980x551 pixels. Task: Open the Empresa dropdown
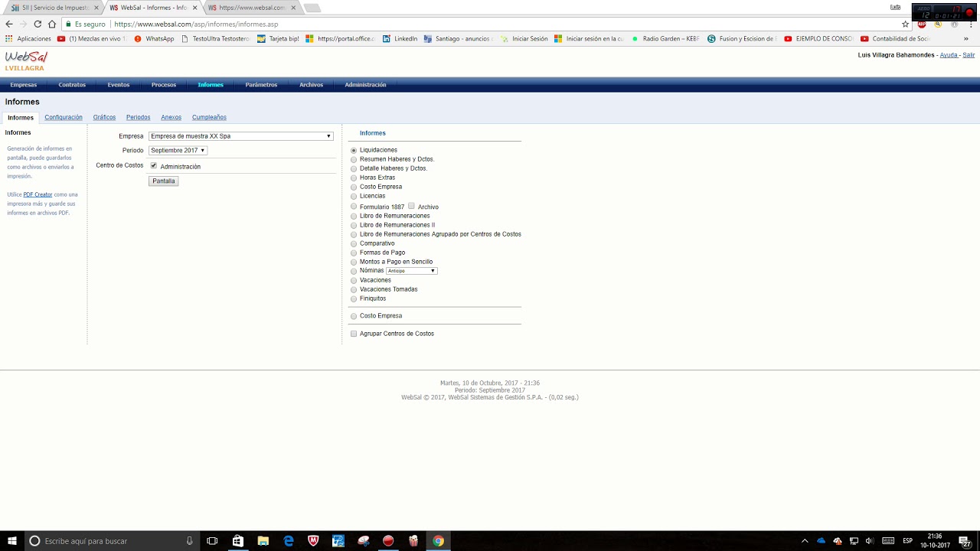[241, 136]
